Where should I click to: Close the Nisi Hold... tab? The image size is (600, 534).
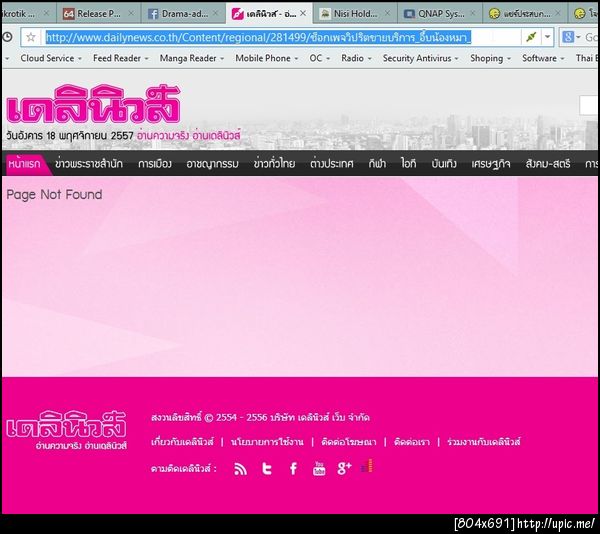[x=387, y=13]
